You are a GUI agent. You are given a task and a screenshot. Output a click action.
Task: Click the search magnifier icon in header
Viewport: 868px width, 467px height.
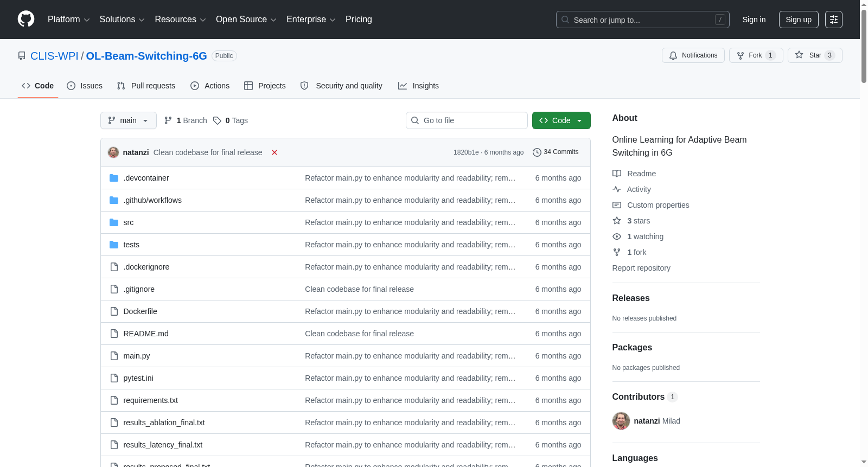565,20
